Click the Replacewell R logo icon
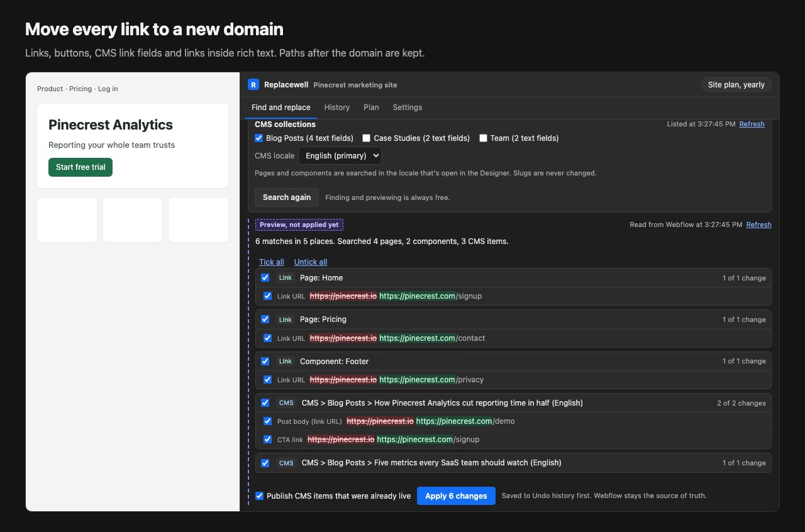The height and width of the screenshot is (532, 805). [x=253, y=84]
